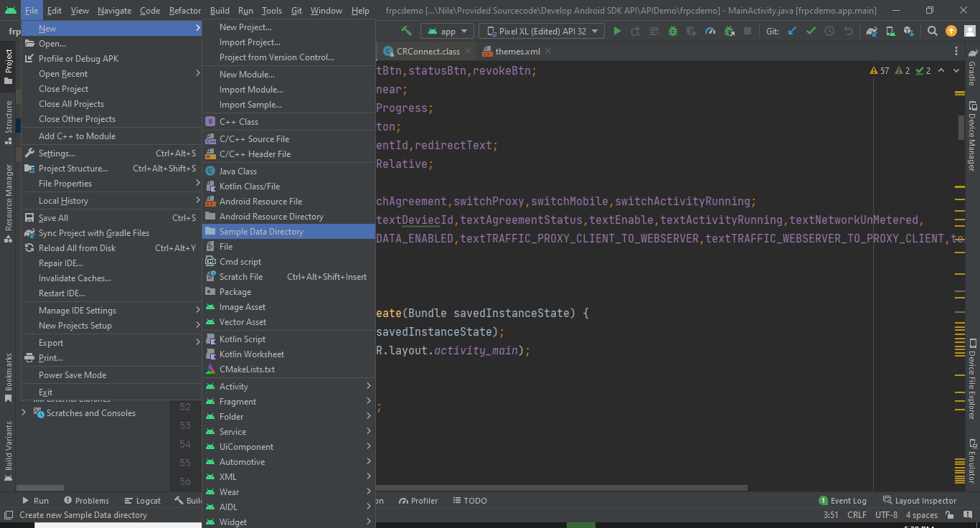Image resolution: width=980 pixels, height=528 pixels.
Task: Toggle Power Save Mode in File menu
Action: (x=72, y=375)
